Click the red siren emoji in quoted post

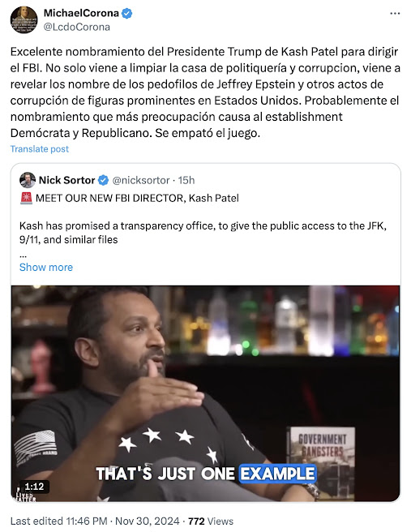(x=26, y=198)
